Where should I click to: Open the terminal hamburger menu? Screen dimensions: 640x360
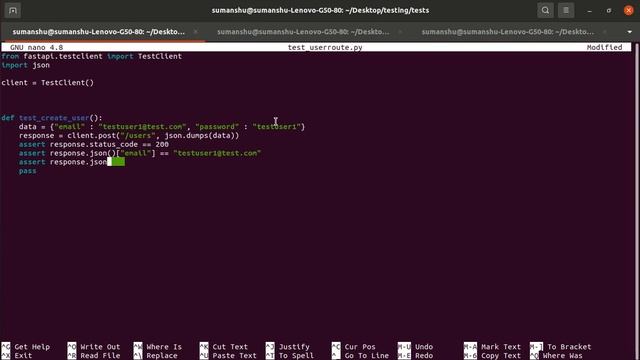(x=566, y=11)
